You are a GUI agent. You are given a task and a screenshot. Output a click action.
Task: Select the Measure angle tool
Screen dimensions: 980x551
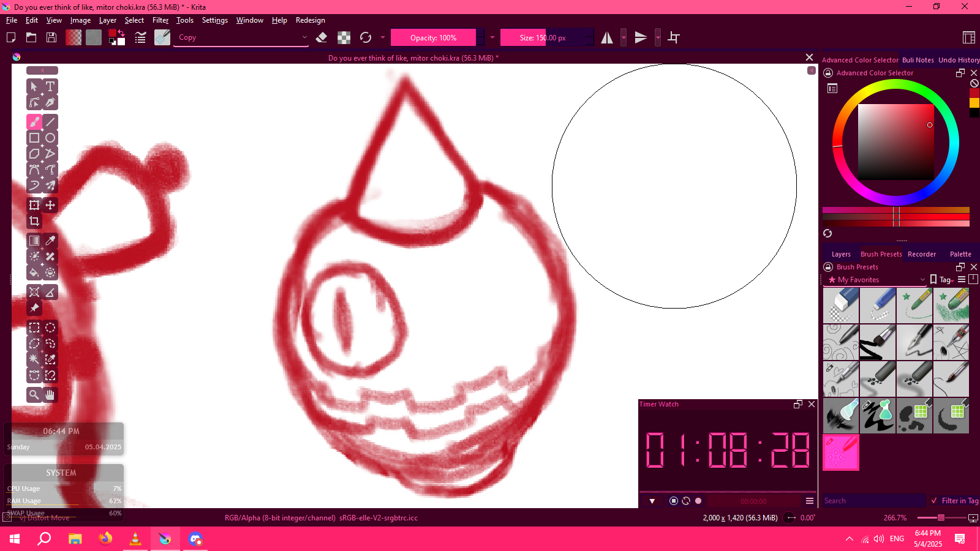[x=50, y=292]
